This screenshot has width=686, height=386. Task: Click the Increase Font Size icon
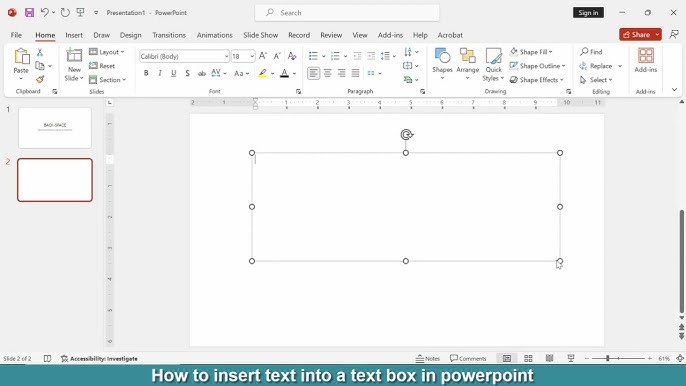point(263,56)
